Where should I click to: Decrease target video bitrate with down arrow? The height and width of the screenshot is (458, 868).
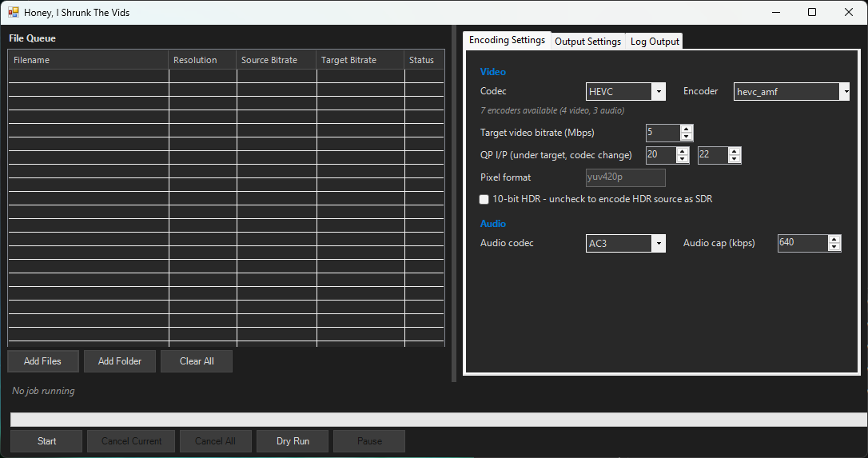(x=687, y=137)
